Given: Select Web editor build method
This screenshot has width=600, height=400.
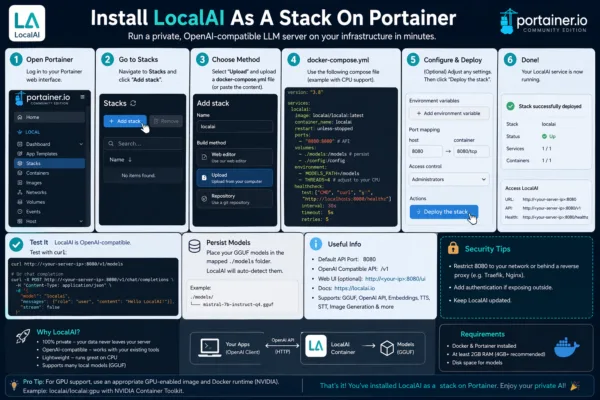Looking at the screenshot, I should [235, 157].
